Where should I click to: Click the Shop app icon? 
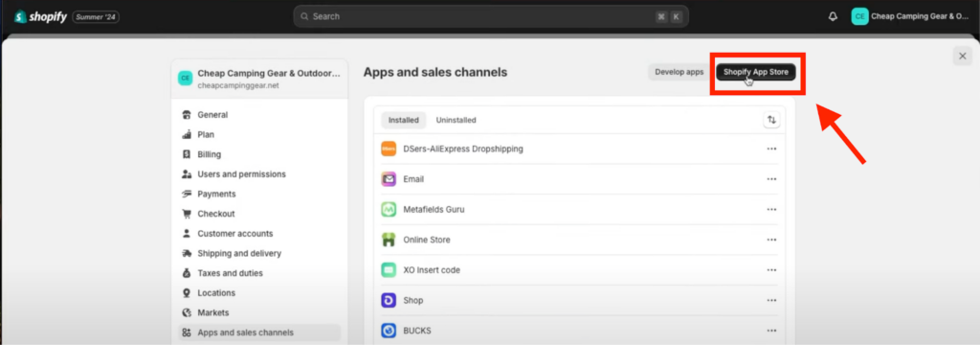389,301
